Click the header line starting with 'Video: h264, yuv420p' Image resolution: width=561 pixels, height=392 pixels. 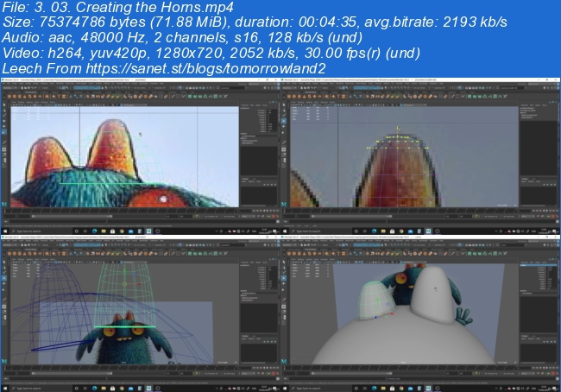[x=211, y=53]
